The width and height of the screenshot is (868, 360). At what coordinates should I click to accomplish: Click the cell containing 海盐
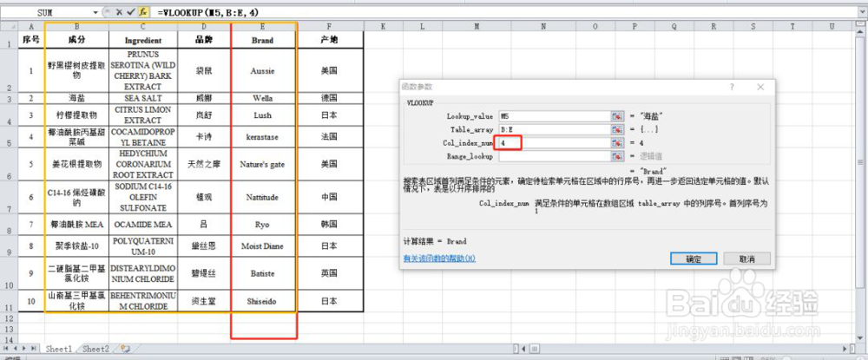[76, 98]
